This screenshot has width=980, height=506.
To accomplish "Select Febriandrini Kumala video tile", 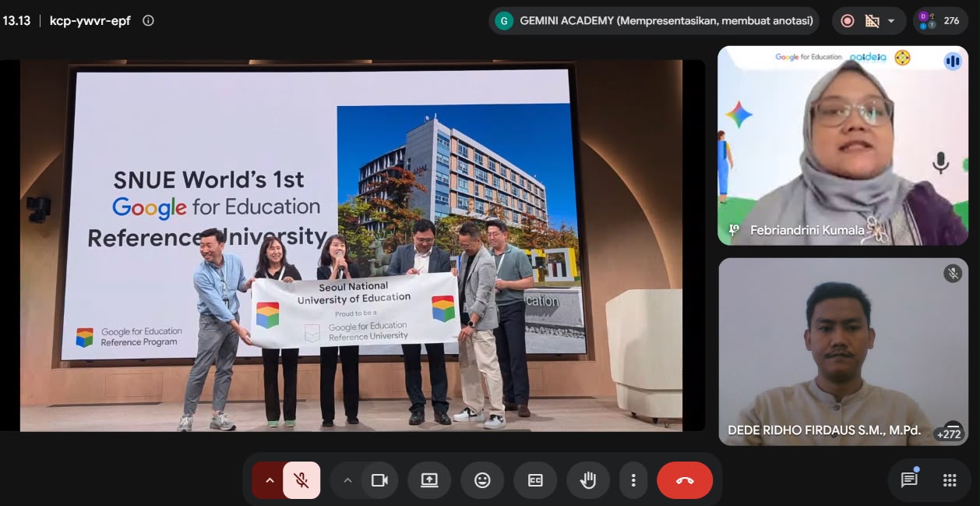I will pyautogui.click(x=843, y=146).
